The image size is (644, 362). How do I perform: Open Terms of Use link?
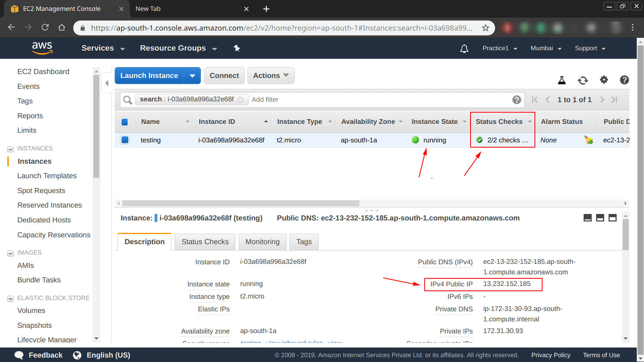601,355
